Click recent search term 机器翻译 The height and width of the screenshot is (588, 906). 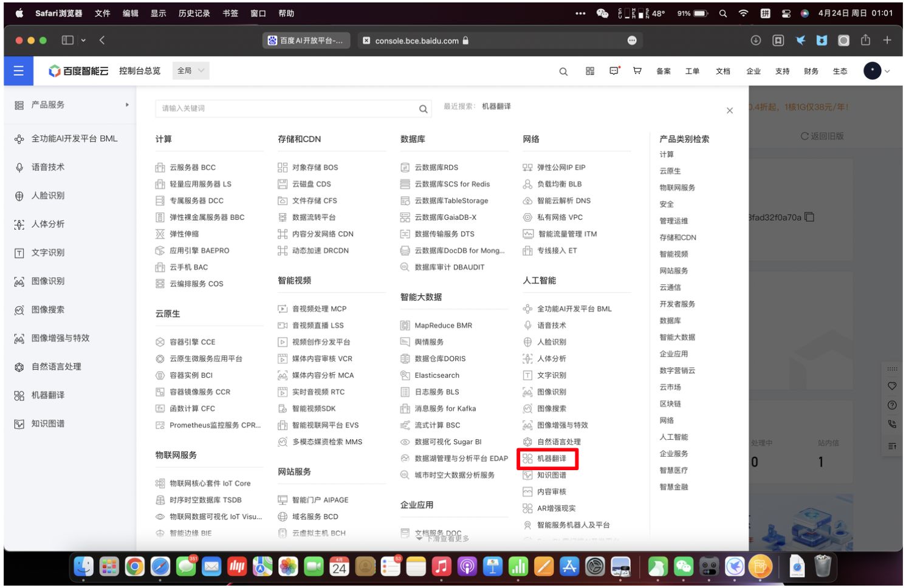point(496,106)
